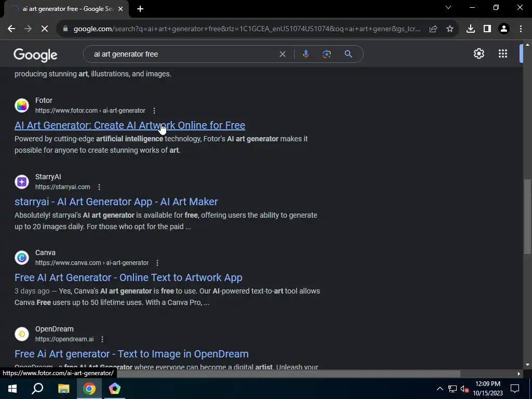Open File Explorer from taskbar
Image resolution: width=532 pixels, height=399 pixels.
63,389
